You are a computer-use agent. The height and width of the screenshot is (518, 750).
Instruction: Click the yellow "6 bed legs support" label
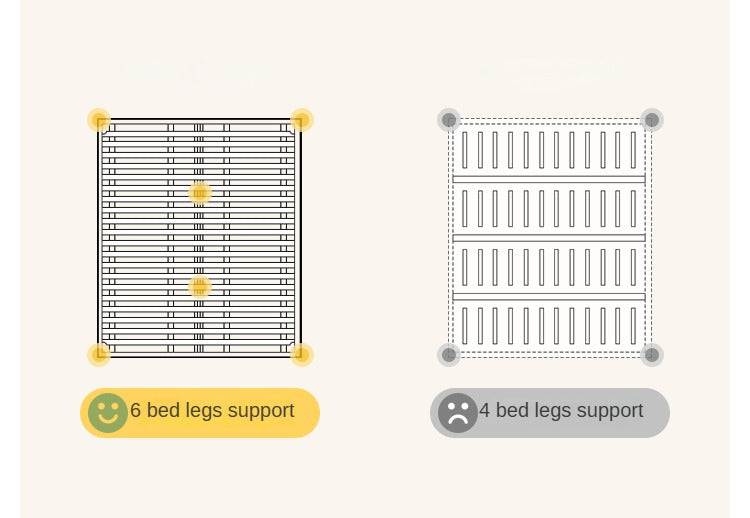pyautogui.click(x=212, y=411)
